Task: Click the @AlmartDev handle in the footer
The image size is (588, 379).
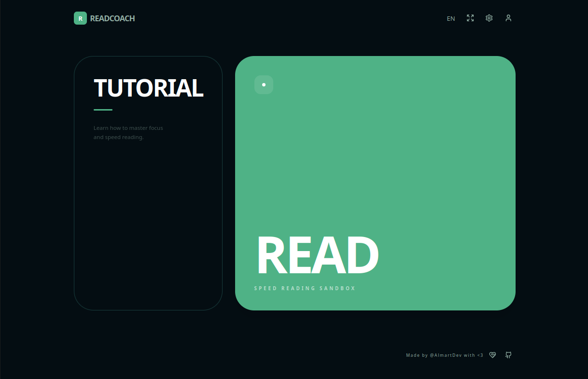Action: (x=446, y=355)
